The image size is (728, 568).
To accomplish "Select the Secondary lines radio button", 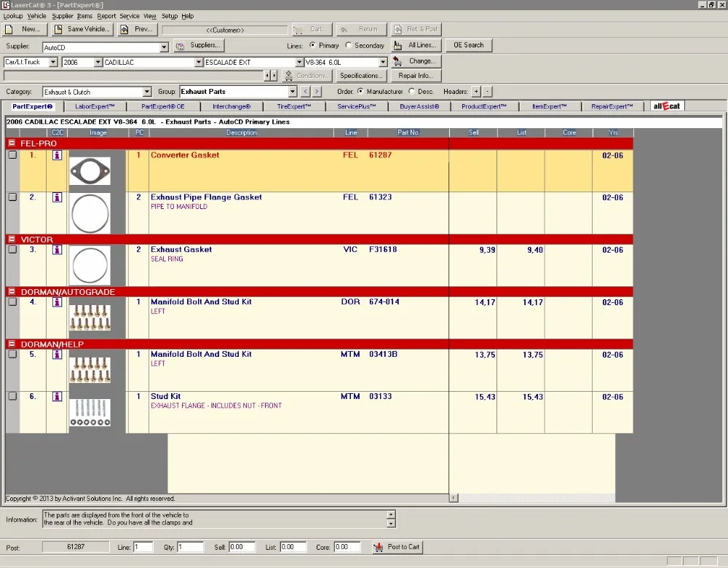I will point(349,46).
